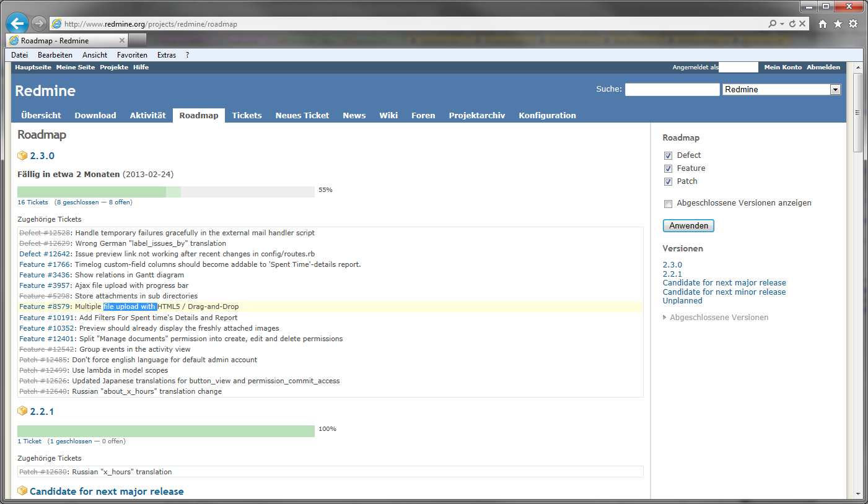This screenshot has height=504, width=868.
Task: Switch to the Projektarchiv tab
Action: coord(477,115)
